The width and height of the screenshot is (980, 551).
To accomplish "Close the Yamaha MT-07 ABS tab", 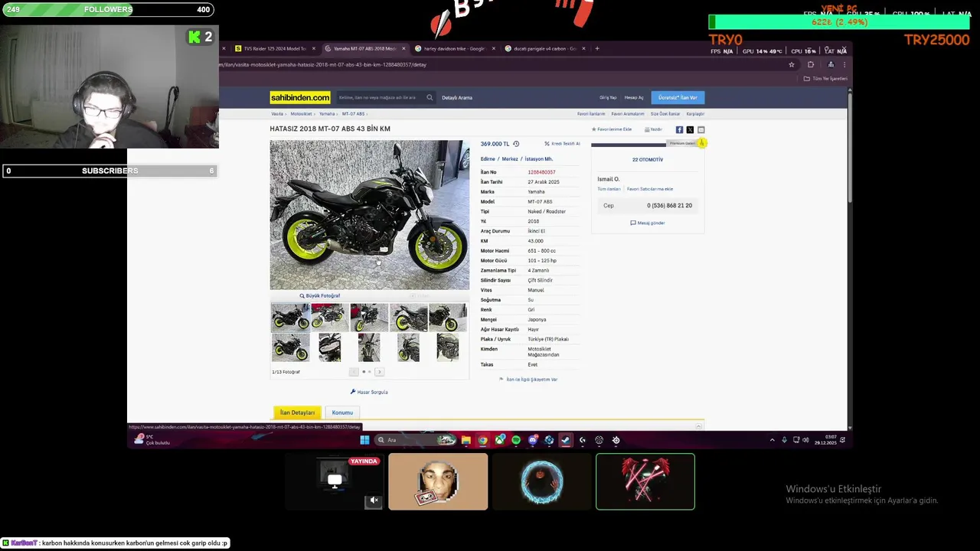I will click(403, 48).
